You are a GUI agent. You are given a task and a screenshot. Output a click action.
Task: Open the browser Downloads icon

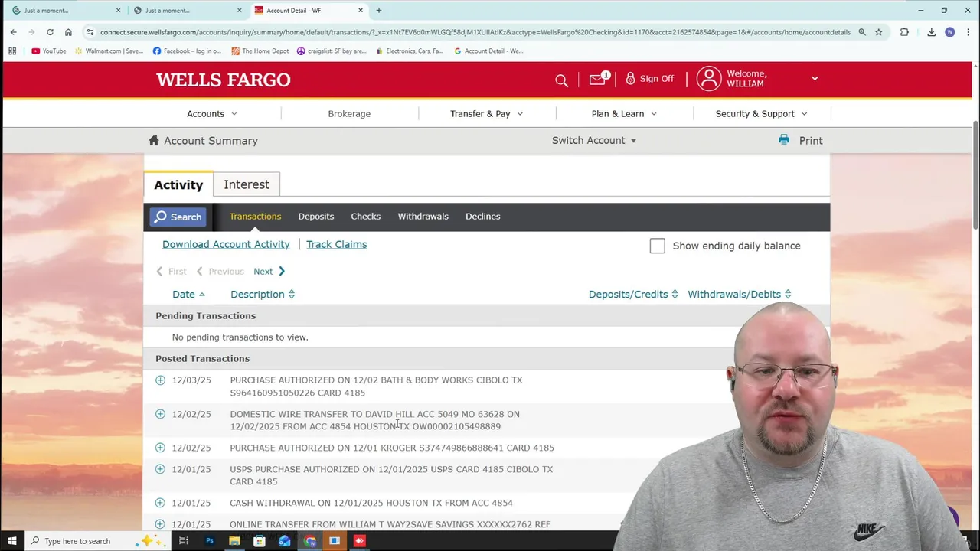click(931, 32)
